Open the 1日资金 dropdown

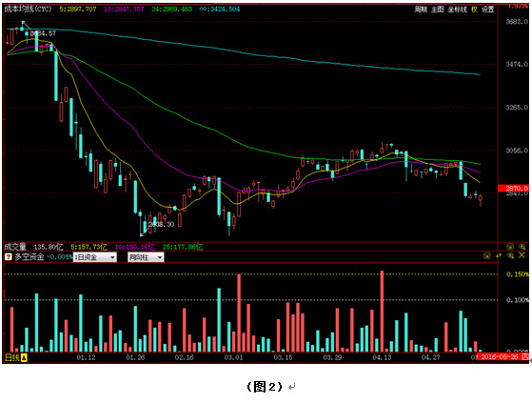click(95, 257)
